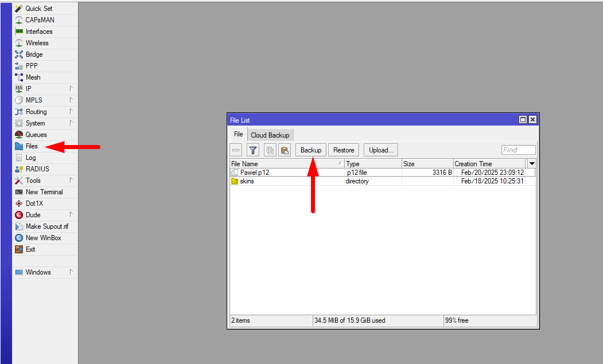Open the Bridge icon in sidebar
The width and height of the screenshot is (603, 364).
[x=19, y=54]
